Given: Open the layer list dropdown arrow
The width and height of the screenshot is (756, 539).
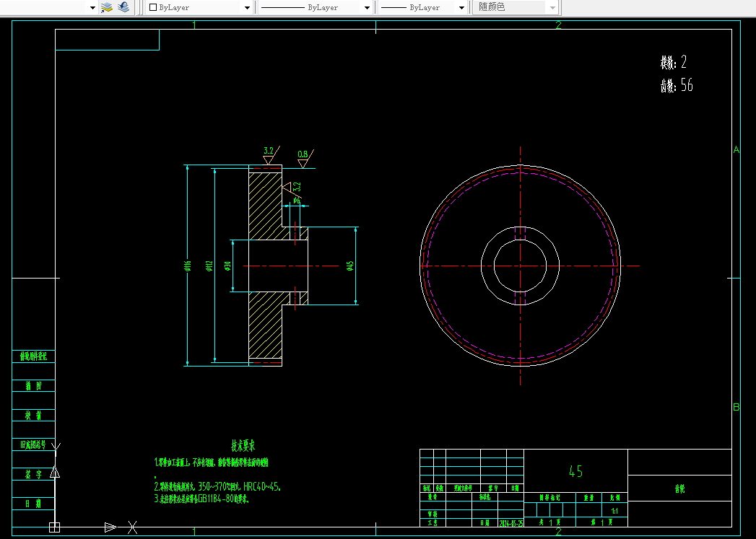Looking at the screenshot, I should click(92, 8).
